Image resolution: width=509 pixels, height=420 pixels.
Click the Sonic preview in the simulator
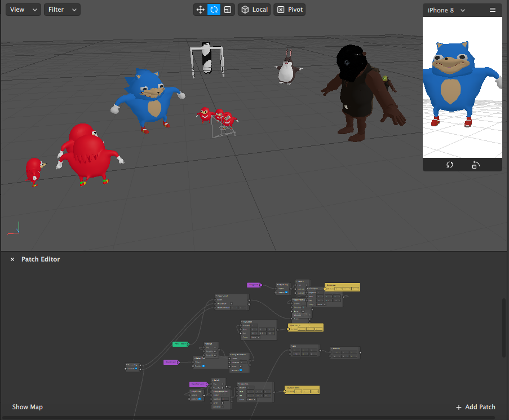[x=457, y=83]
